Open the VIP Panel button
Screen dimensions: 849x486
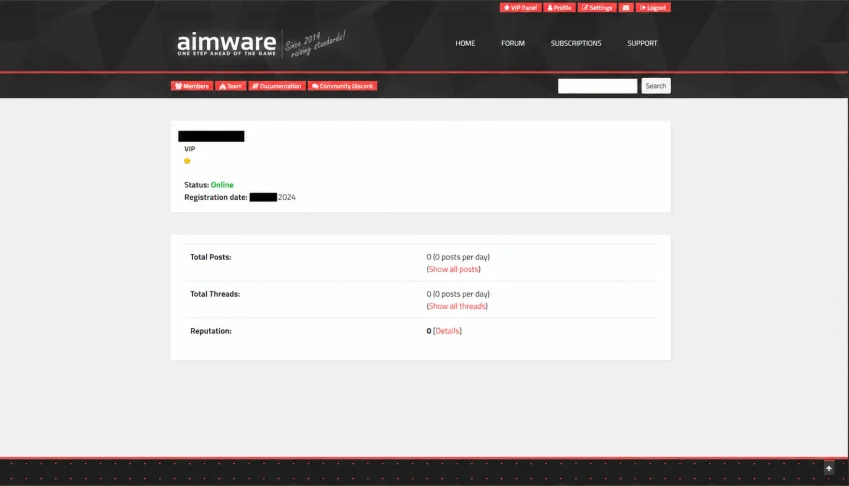pyautogui.click(x=520, y=8)
